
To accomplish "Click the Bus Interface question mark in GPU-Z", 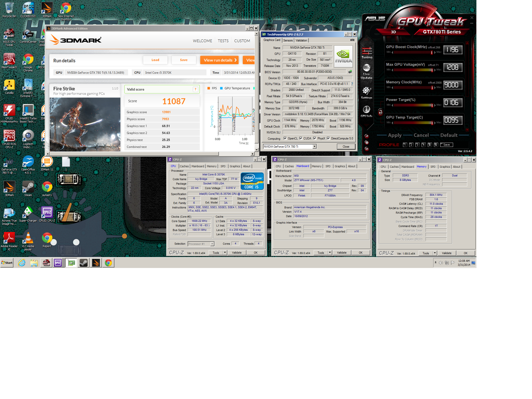I will click(x=352, y=84).
